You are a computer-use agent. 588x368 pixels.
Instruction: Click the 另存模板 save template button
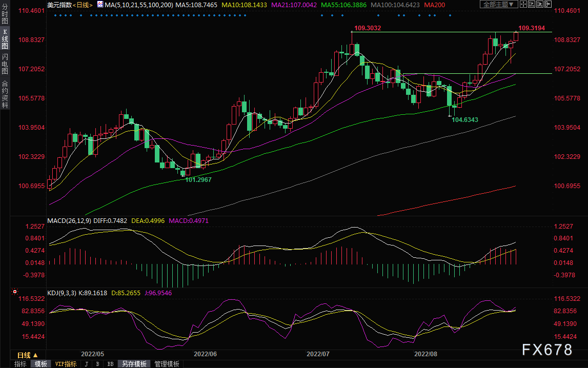134,364
